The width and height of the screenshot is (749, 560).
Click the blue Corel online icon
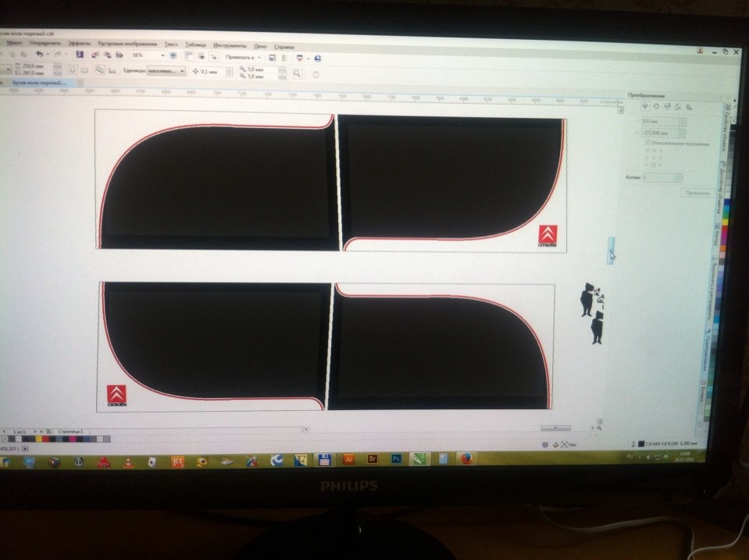pyautogui.click(x=318, y=59)
